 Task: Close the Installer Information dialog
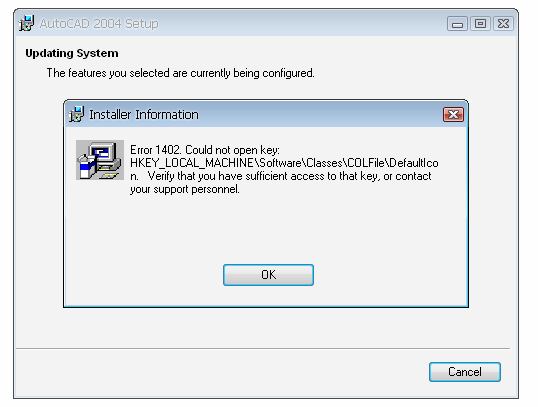(453, 114)
